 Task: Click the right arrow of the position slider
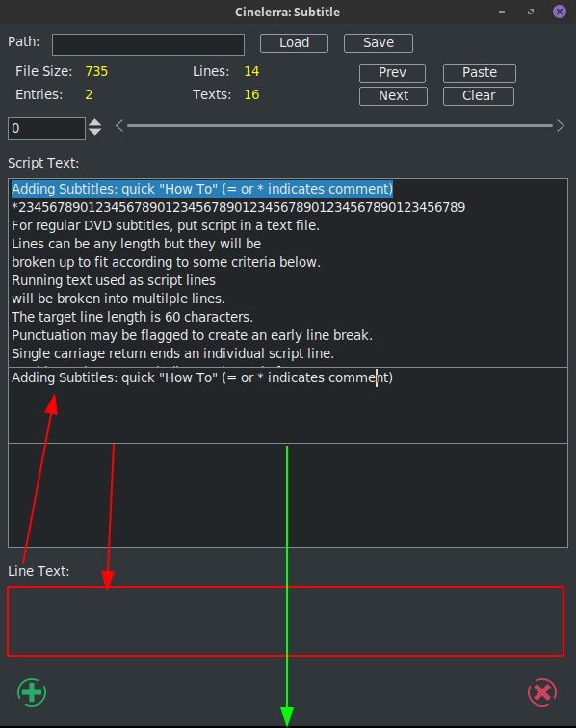pos(561,126)
